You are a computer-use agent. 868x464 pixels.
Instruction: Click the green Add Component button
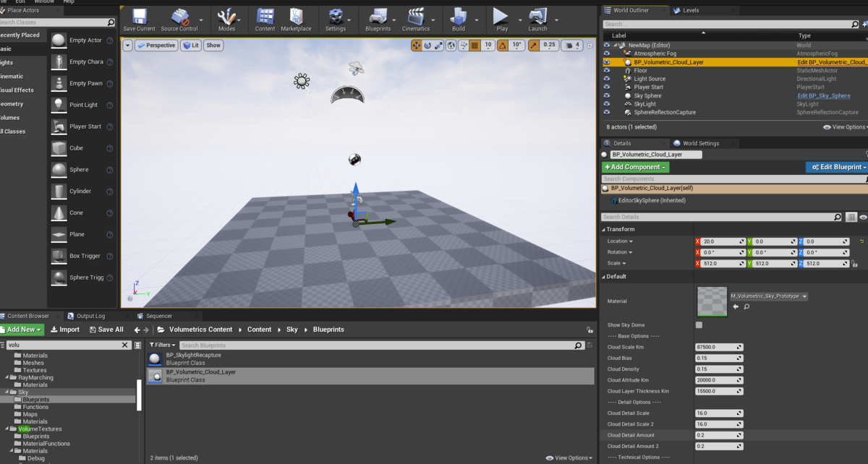coord(635,167)
